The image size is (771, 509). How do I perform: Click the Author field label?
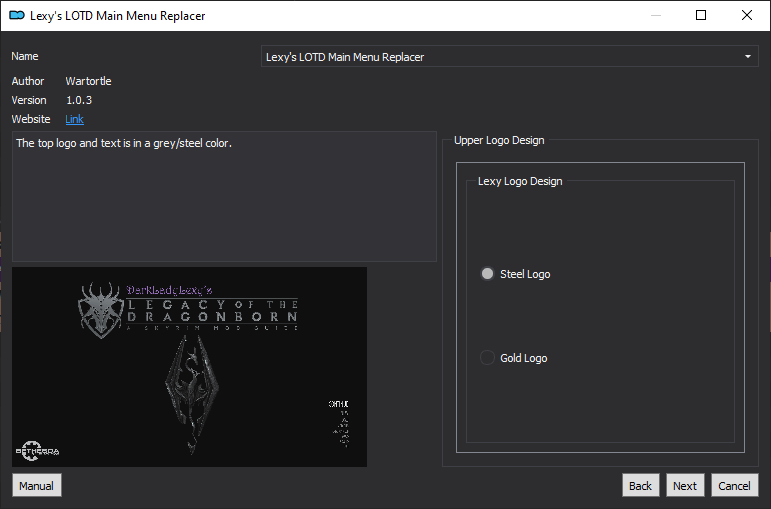point(28,81)
